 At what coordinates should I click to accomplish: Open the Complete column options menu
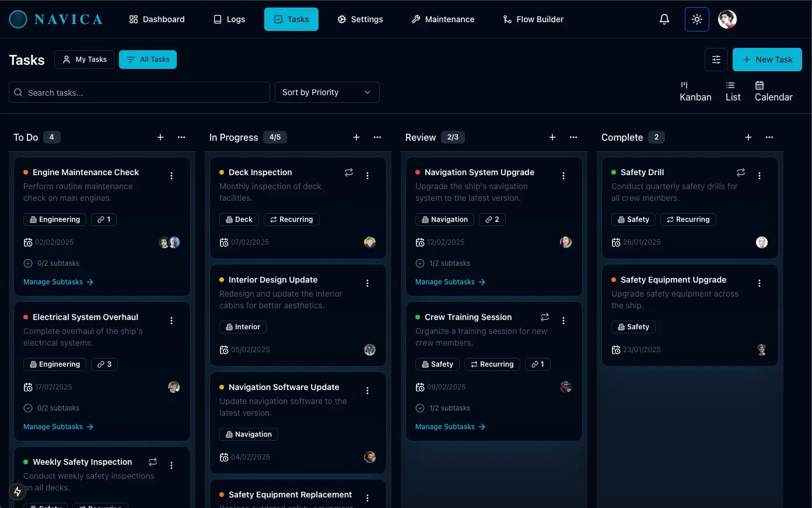(769, 137)
